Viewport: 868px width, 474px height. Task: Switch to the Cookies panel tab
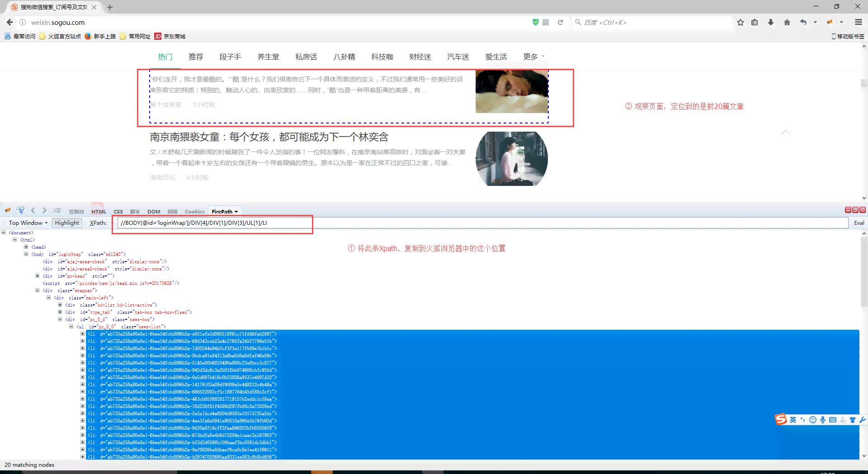[194, 212]
